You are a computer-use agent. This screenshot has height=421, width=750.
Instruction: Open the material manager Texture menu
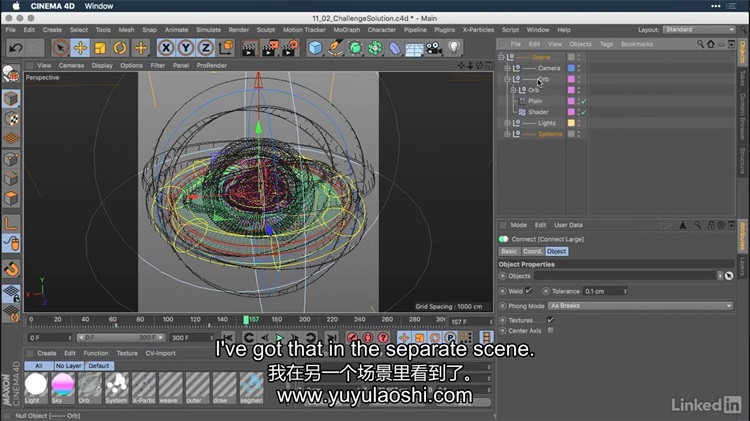pos(127,353)
